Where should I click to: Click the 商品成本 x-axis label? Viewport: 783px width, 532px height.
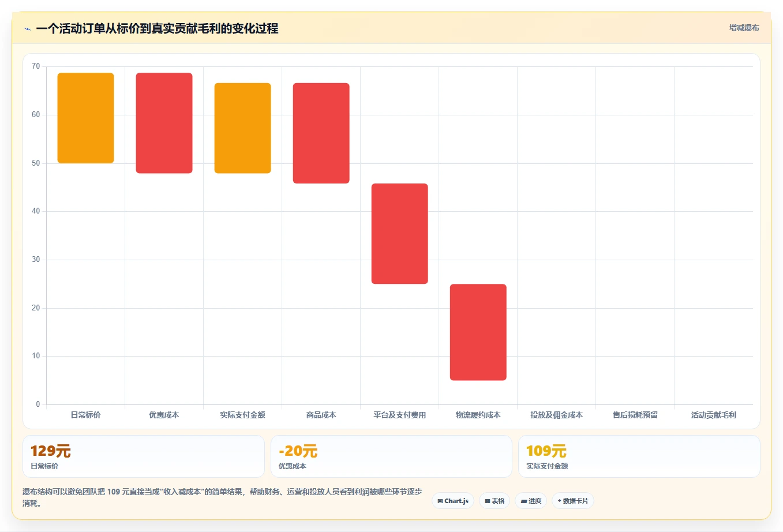321,415
